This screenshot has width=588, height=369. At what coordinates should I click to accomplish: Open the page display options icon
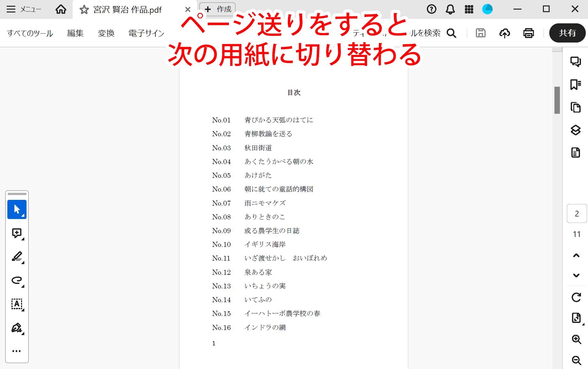pyautogui.click(x=576, y=318)
